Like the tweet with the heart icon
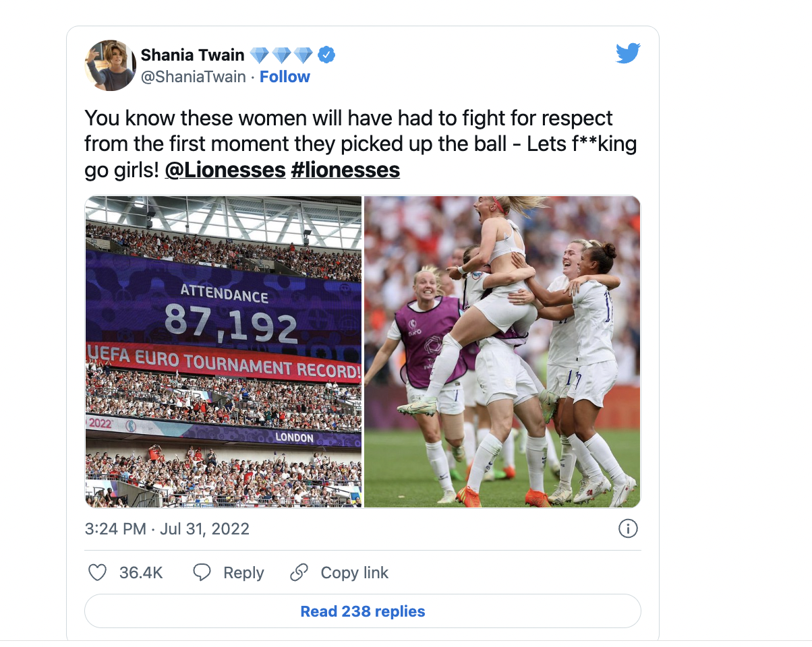The width and height of the screenshot is (812, 647). (x=98, y=573)
